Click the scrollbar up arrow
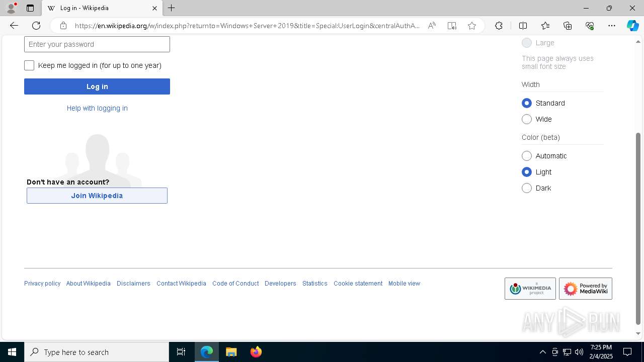 (x=638, y=41)
